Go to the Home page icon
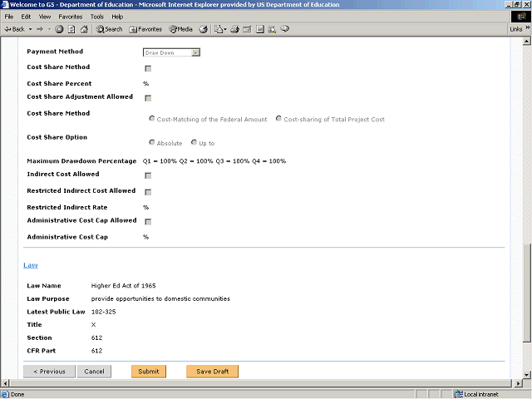This screenshot has height=399, width=532. [x=84, y=29]
